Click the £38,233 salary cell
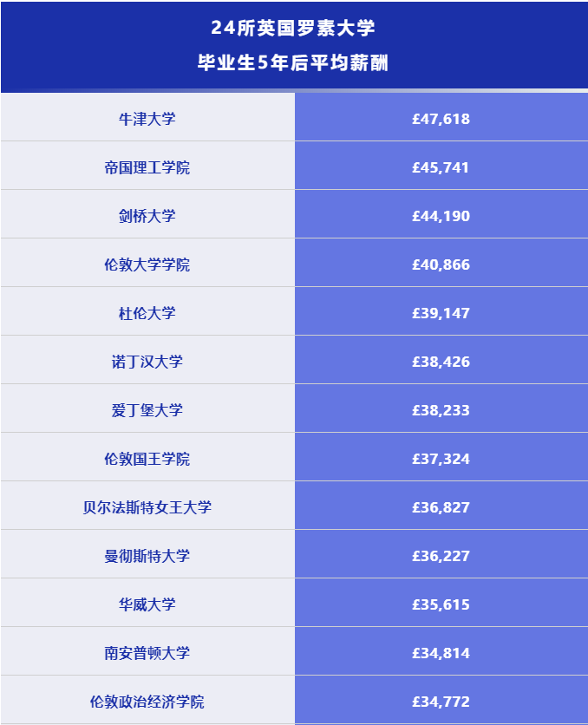 441,410
